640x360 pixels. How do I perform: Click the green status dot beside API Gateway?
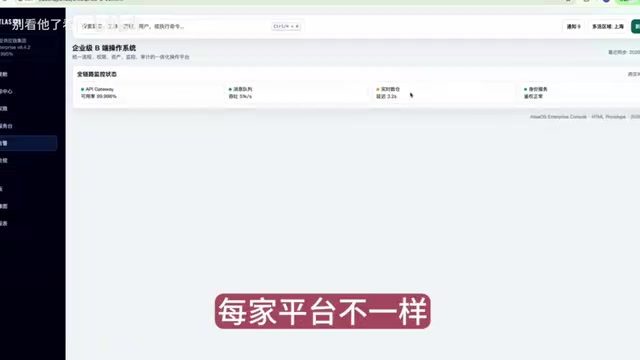pos(82,89)
